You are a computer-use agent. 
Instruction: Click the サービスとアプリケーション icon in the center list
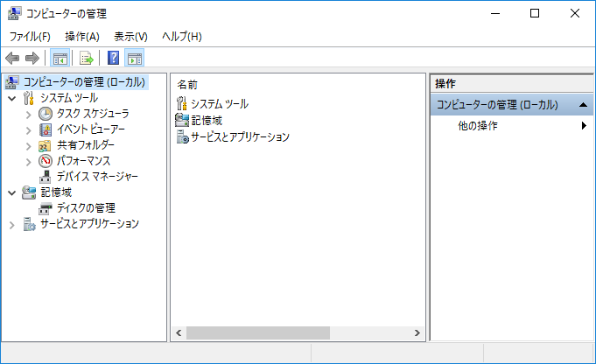pos(182,136)
